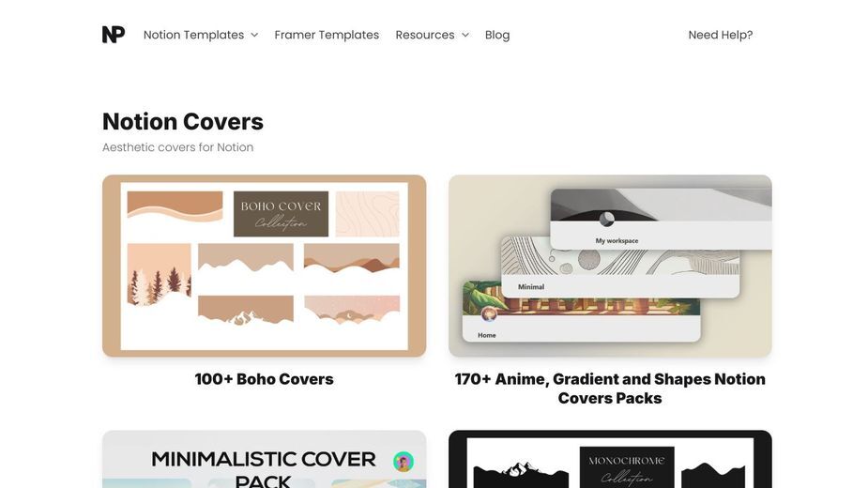Open the Blog page
Viewport: 868px width, 488px height.
(x=497, y=35)
